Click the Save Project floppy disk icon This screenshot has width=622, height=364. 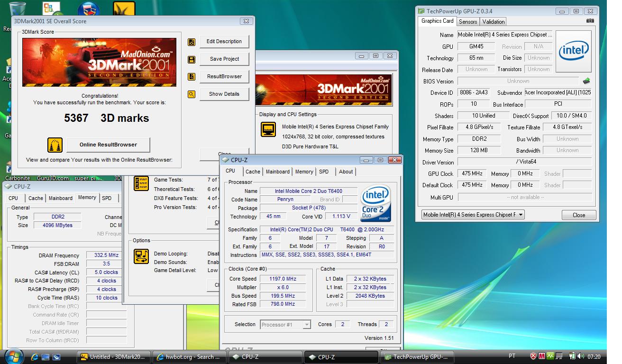[192, 60]
